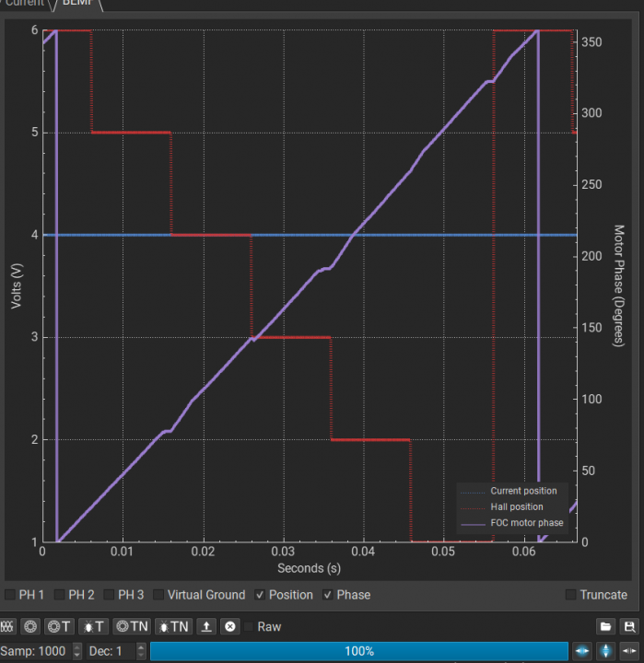
Task: Uncheck the Position checkbox
Action: [x=260, y=595]
